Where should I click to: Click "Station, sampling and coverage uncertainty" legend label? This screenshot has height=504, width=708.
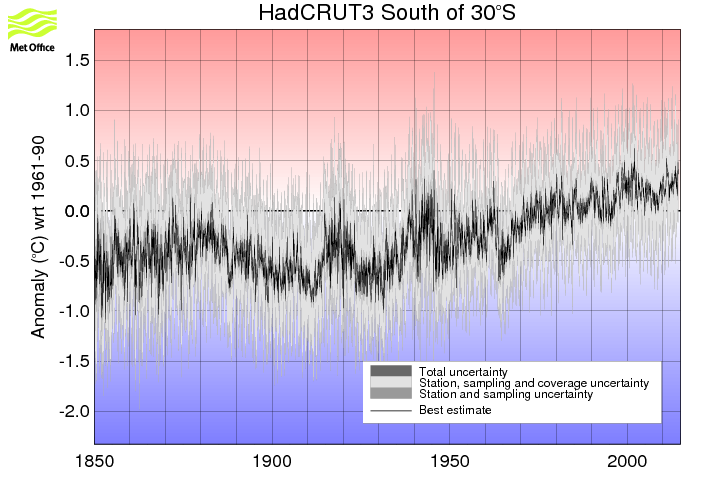pyautogui.click(x=534, y=383)
